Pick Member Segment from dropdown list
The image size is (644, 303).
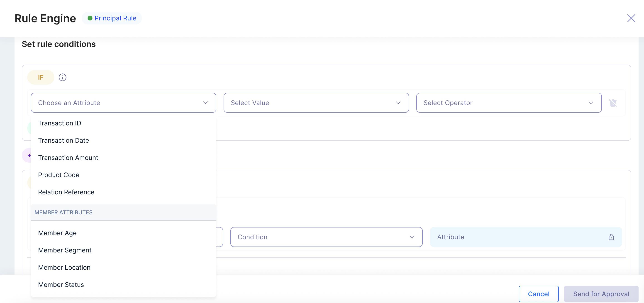click(65, 250)
